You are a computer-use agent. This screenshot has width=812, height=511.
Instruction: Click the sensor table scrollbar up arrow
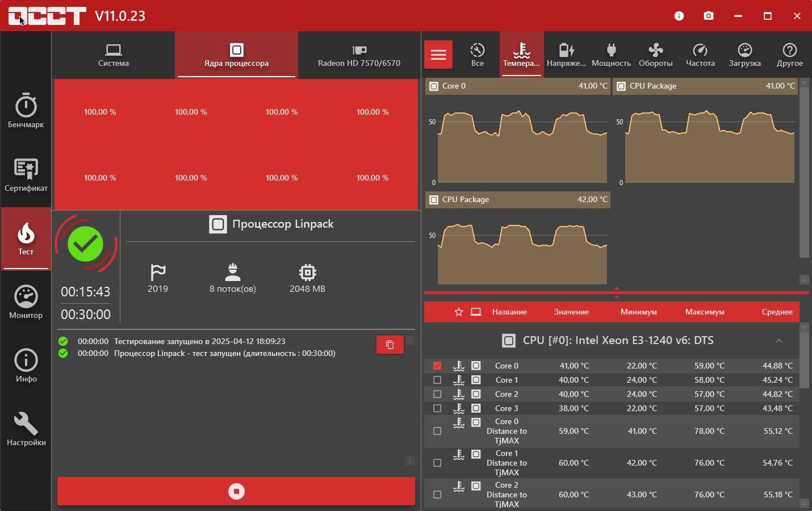(805, 328)
